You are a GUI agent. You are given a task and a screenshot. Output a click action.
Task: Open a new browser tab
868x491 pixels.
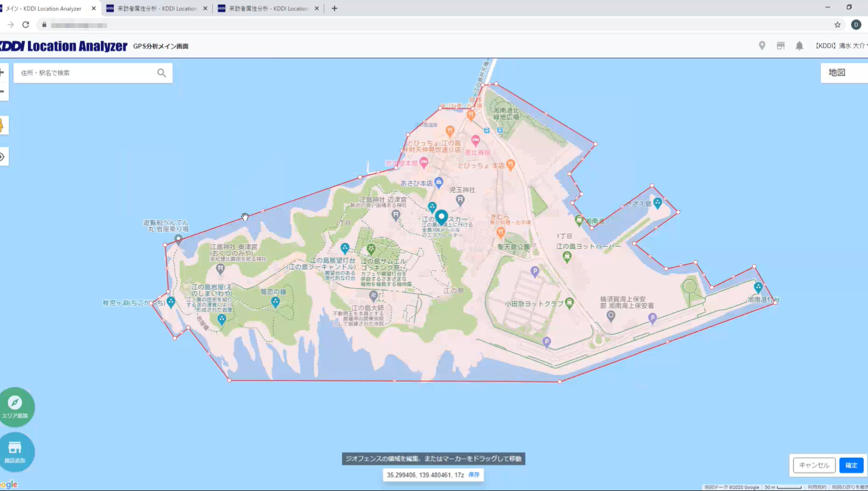(x=334, y=9)
